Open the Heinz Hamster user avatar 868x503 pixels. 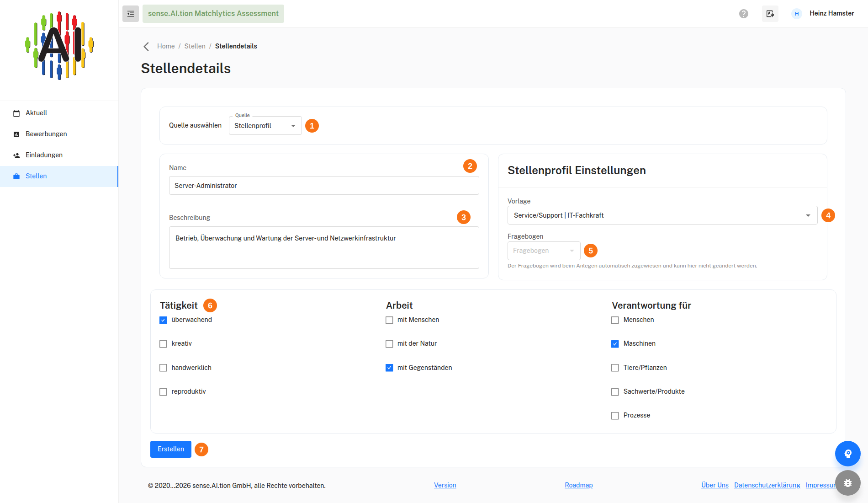[797, 14]
